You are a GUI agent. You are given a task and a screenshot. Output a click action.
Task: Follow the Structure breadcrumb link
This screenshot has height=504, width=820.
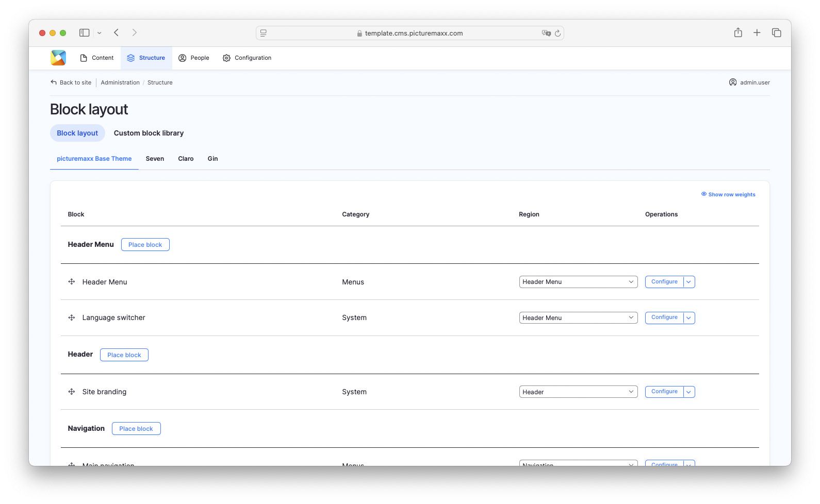(160, 82)
